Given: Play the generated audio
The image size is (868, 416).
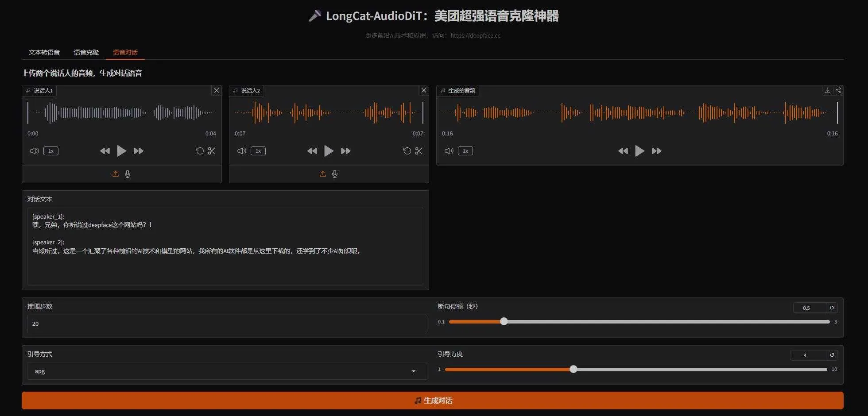Looking at the screenshot, I should pos(639,151).
